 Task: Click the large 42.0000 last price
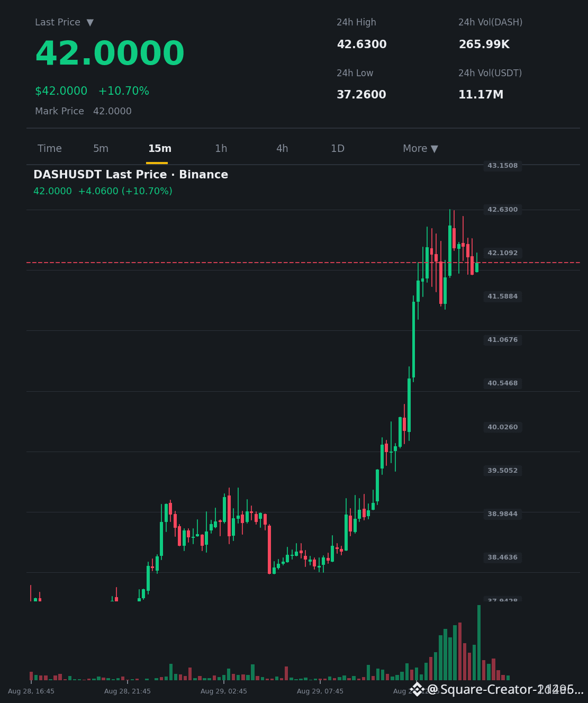(x=110, y=54)
